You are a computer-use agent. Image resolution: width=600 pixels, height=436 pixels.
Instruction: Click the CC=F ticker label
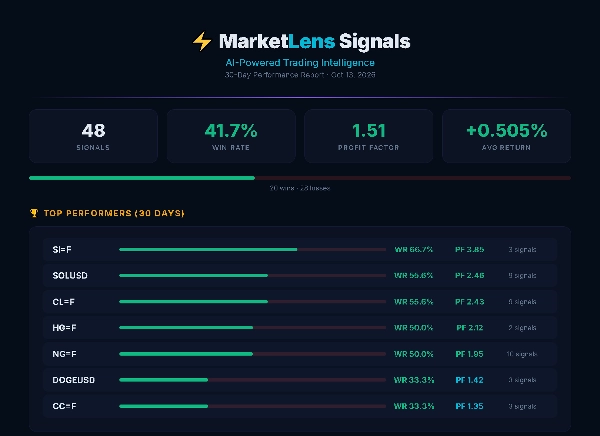point(64,406)
